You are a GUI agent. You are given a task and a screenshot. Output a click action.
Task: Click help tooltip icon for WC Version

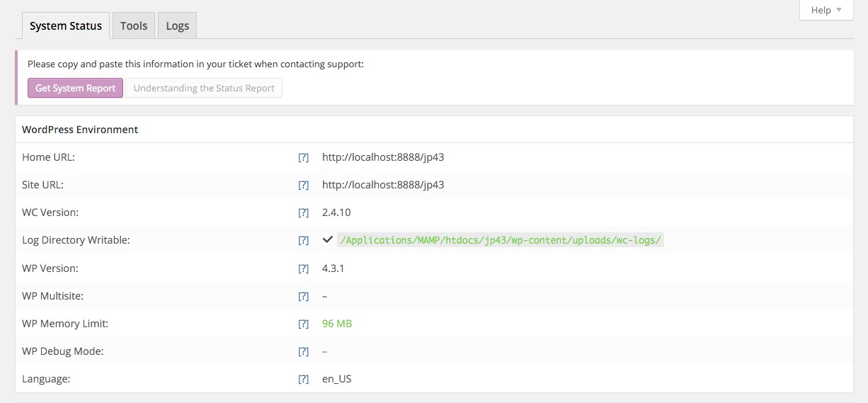[303, 213]
